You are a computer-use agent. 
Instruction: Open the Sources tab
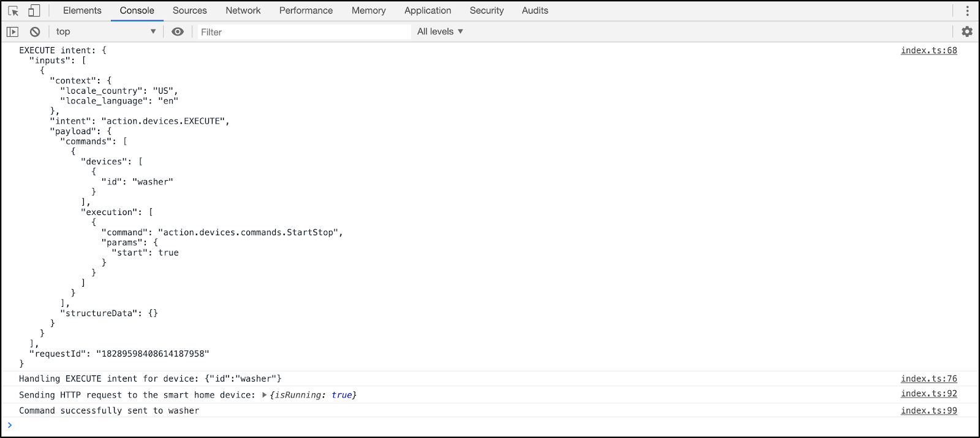click(190, 10)
